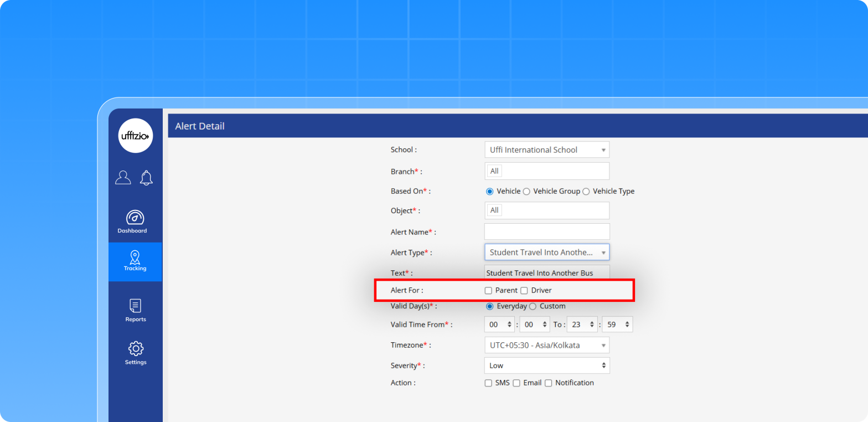The image size is (868, 422).
Task: Open the Alert Type dropdown
Action: tap(546, 253)
